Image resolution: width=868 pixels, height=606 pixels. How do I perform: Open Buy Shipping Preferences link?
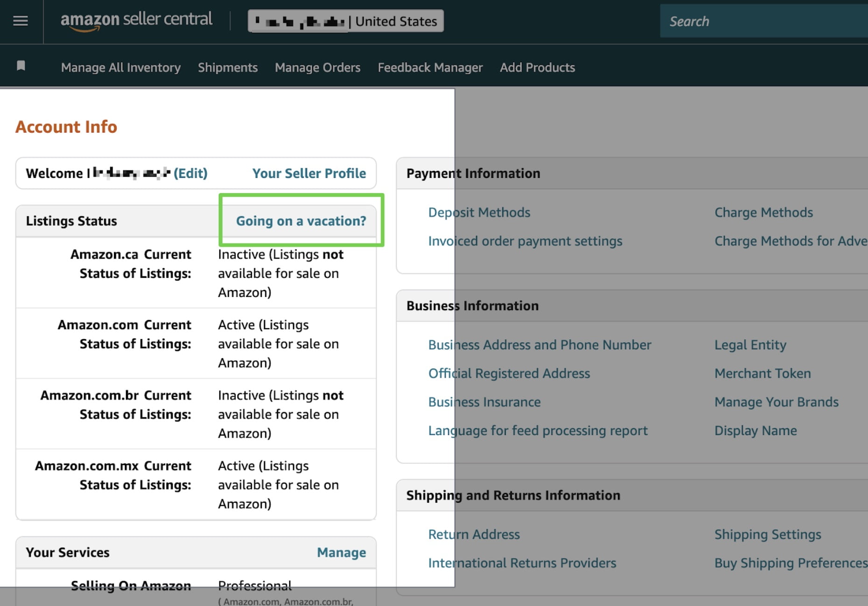(x=791, y=563)
